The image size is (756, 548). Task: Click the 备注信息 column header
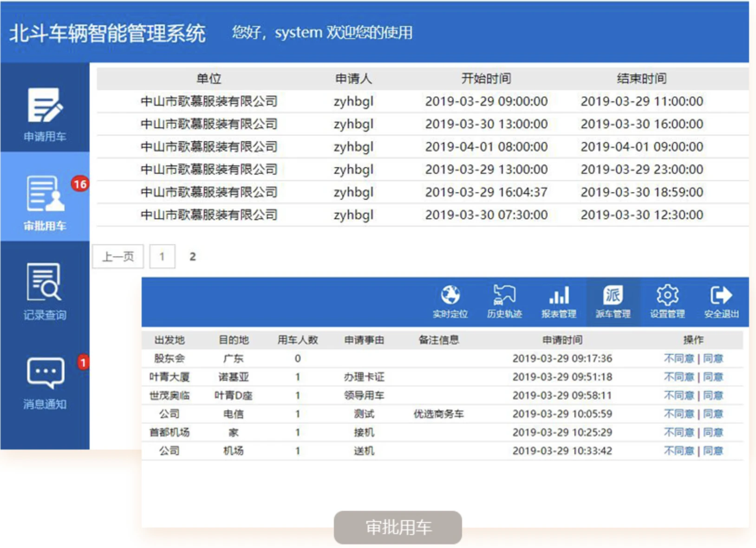tap(439, 340)
